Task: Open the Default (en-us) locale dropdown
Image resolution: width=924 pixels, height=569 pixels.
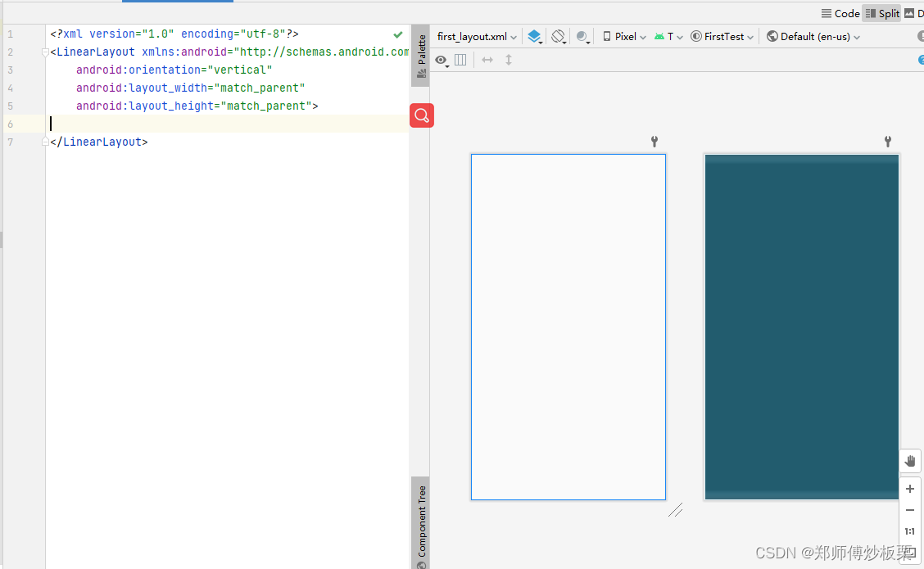Action: (x=813, y=37)
